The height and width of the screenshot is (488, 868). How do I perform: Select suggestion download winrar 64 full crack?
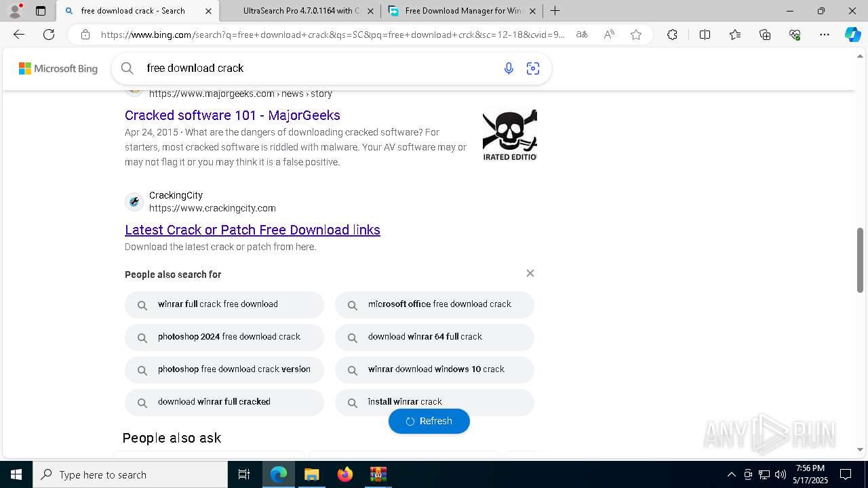pos(435,338)
